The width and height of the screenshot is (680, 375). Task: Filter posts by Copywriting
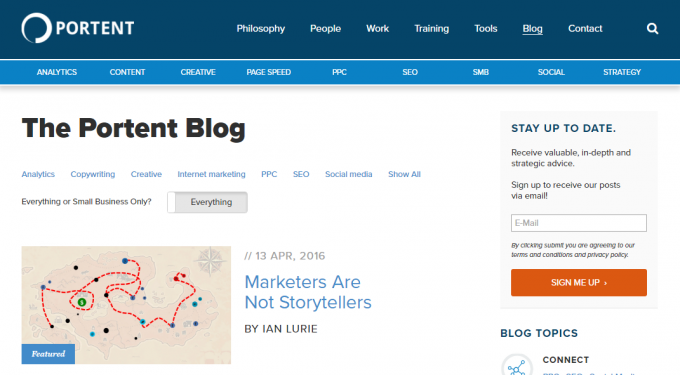(x=93, y=174)
